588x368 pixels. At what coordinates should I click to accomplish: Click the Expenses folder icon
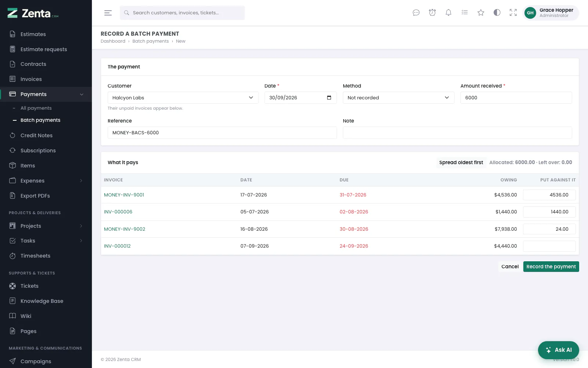[12, 181]
